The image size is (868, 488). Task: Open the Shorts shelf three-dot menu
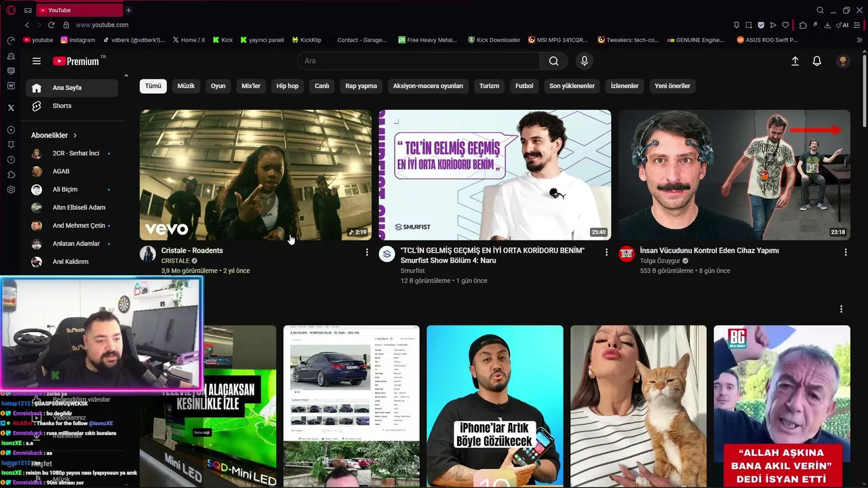tap(842, 309)
